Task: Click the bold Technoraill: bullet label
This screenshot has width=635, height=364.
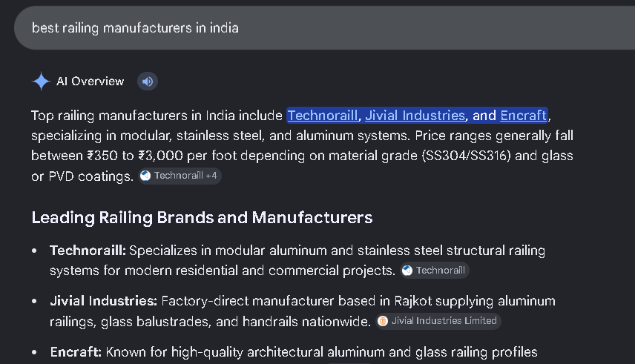Action: tap(88, 251)
